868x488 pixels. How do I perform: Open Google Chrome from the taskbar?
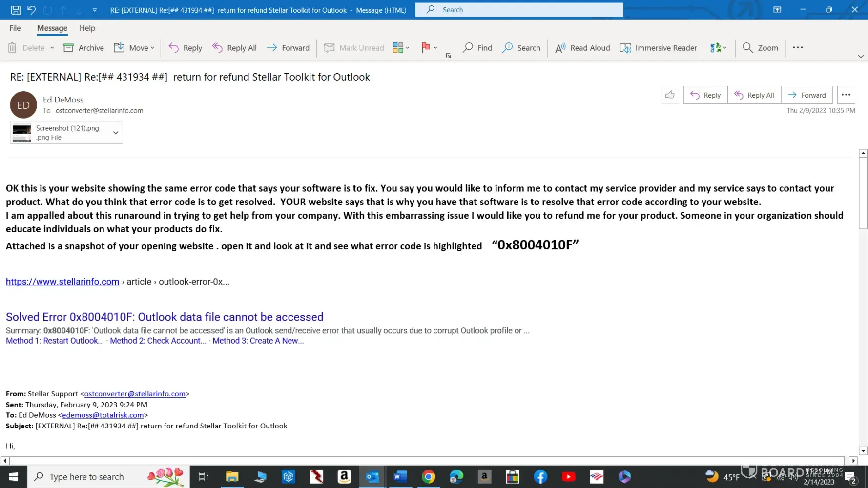(x=429, y=477)
